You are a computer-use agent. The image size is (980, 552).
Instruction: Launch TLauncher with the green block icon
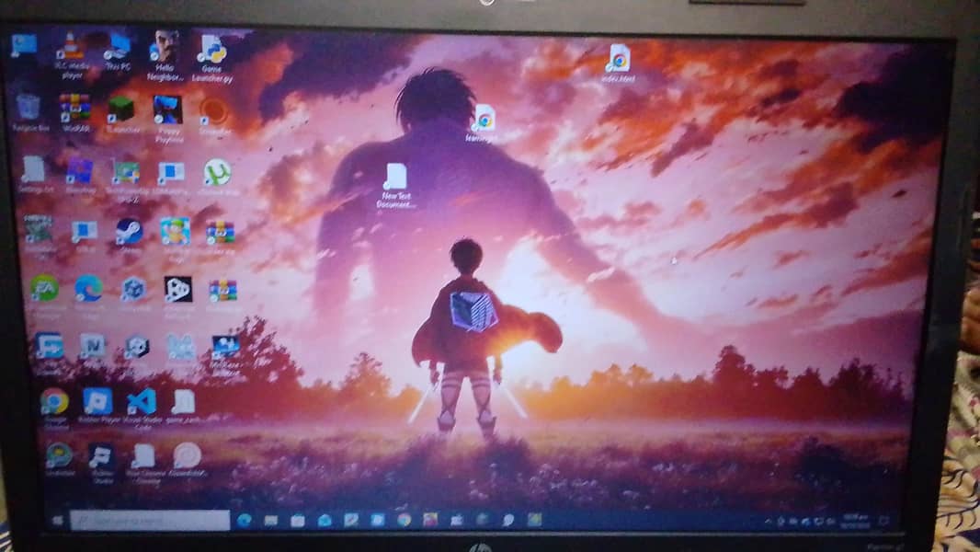[121, 115]
